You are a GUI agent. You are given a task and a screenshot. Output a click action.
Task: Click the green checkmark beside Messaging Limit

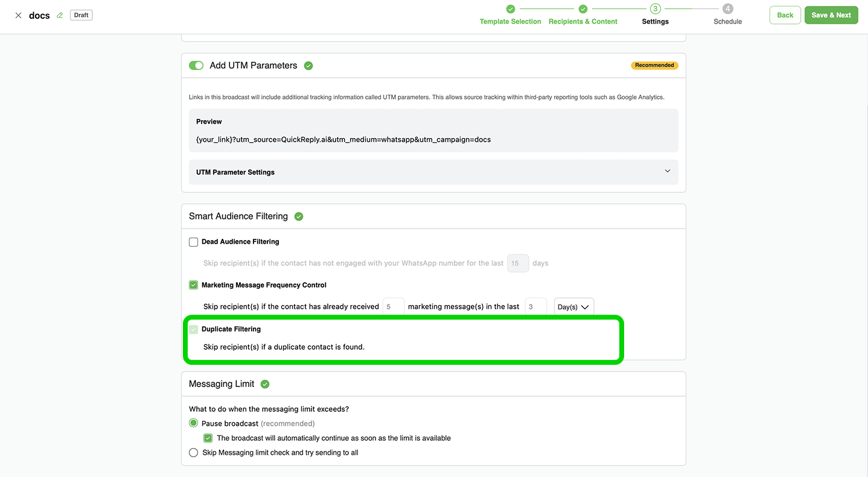(x=265, y=384)
